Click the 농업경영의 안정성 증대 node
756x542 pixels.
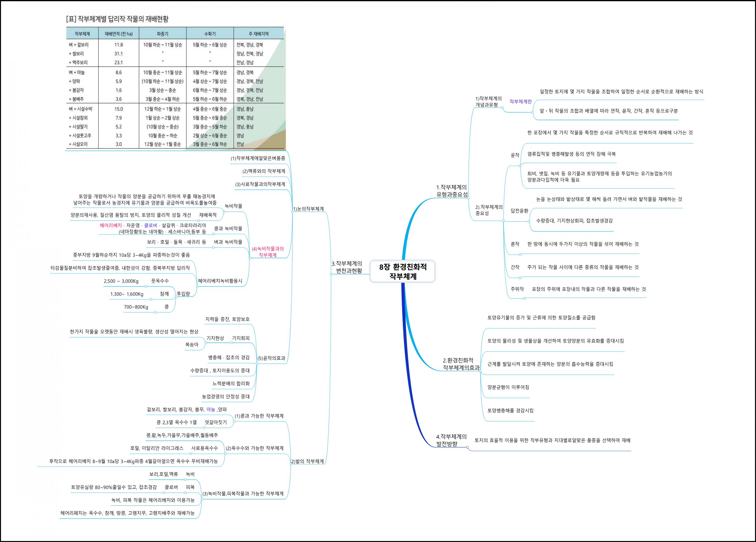point(226,396)
